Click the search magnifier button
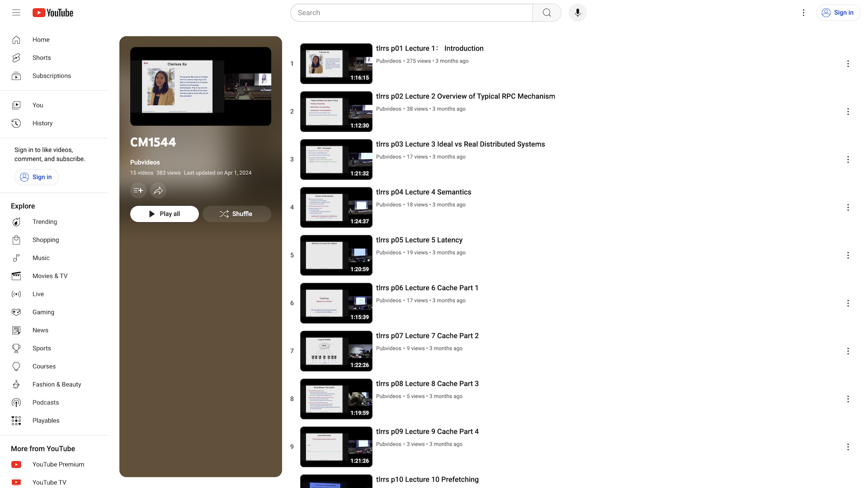 pos(547,13)
